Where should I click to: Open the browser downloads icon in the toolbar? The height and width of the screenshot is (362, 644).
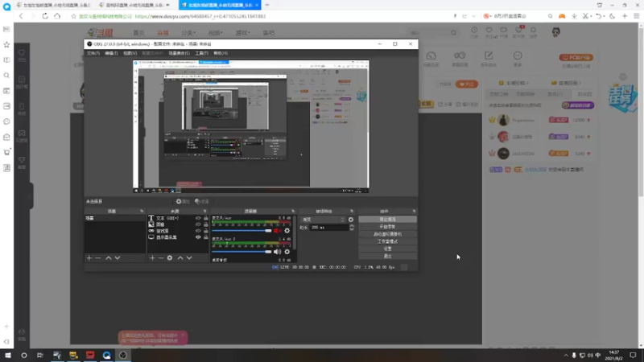[574, 16]
